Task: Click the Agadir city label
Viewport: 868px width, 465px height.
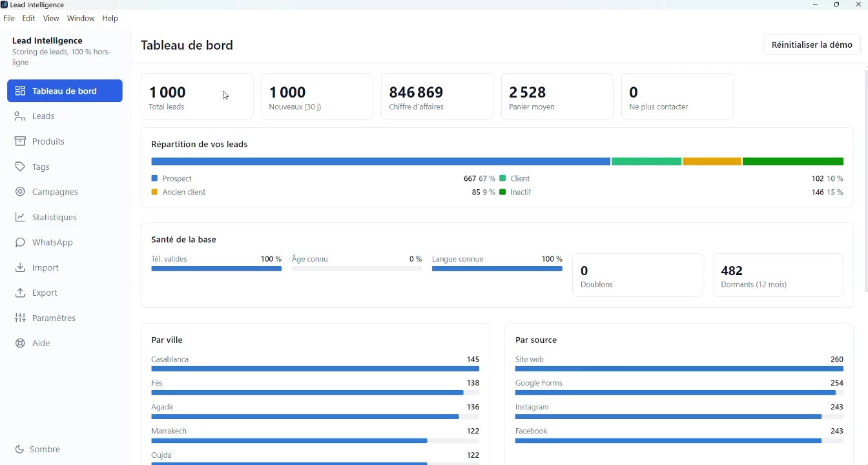Action: click(162, 407)
